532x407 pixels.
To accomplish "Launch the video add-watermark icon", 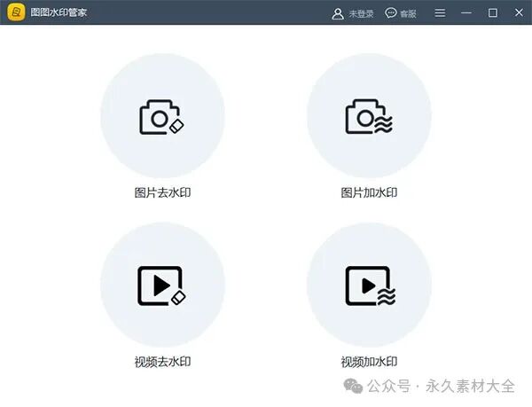I will (x=370, y=286).
